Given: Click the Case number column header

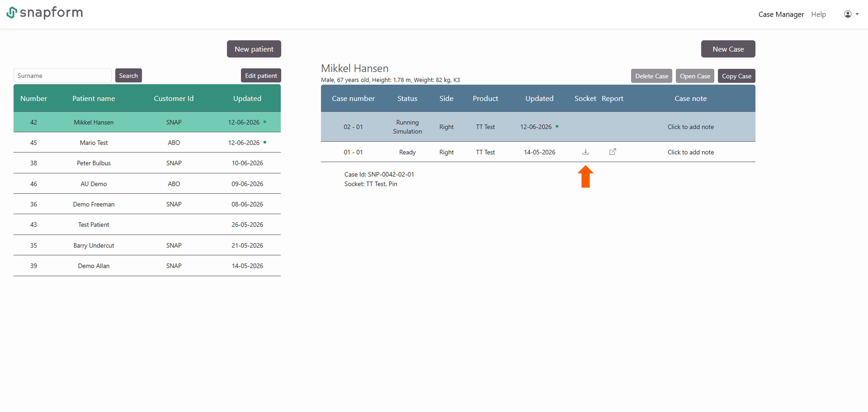Looking at the screenshot, I should [353, 98].
